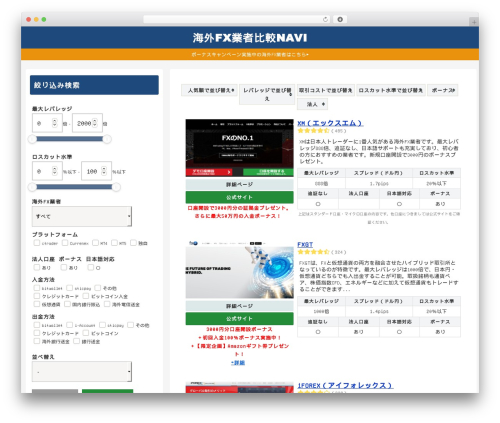Click the XM star rating
The image size is (500, 423).
point(313,131)
